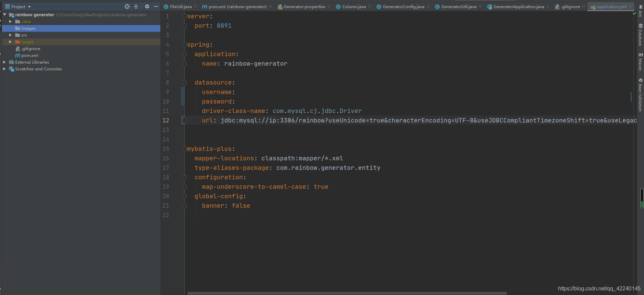This screenshot has height=295, width=644.
Task: Switch to pom.xml (rainbow-generator) tab
Action: pyautogui.click(x=237, y=7)
